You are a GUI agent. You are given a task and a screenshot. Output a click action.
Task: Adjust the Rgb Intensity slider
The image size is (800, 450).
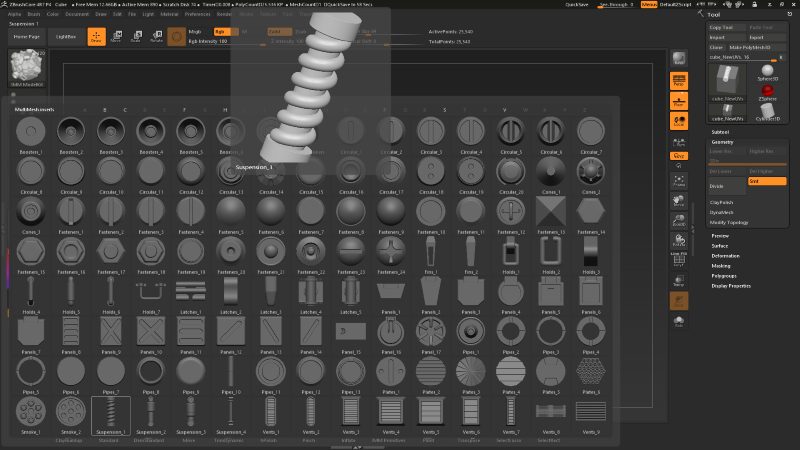[x=208, y=41]
